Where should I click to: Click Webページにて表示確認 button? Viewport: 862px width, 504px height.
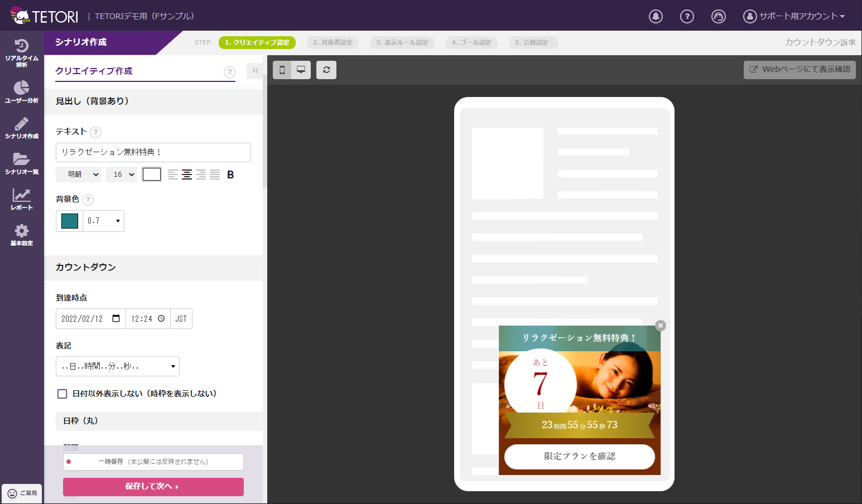800,70
